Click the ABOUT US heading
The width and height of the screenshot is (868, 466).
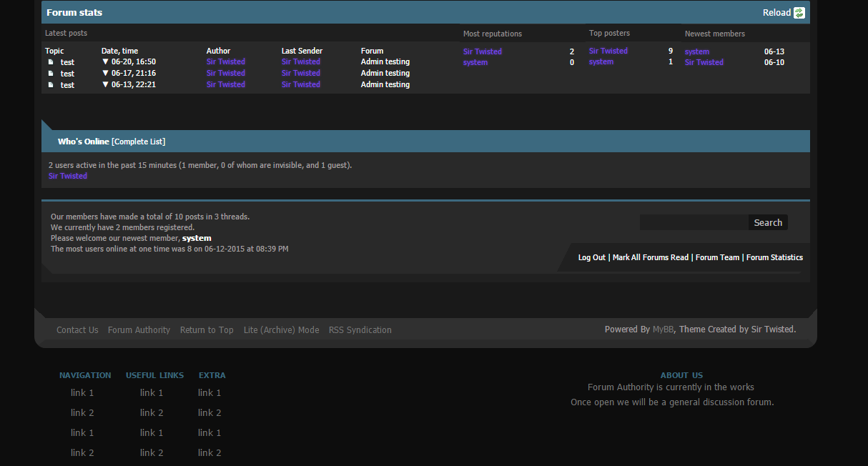pyautogui.click(x=681, y=375)
